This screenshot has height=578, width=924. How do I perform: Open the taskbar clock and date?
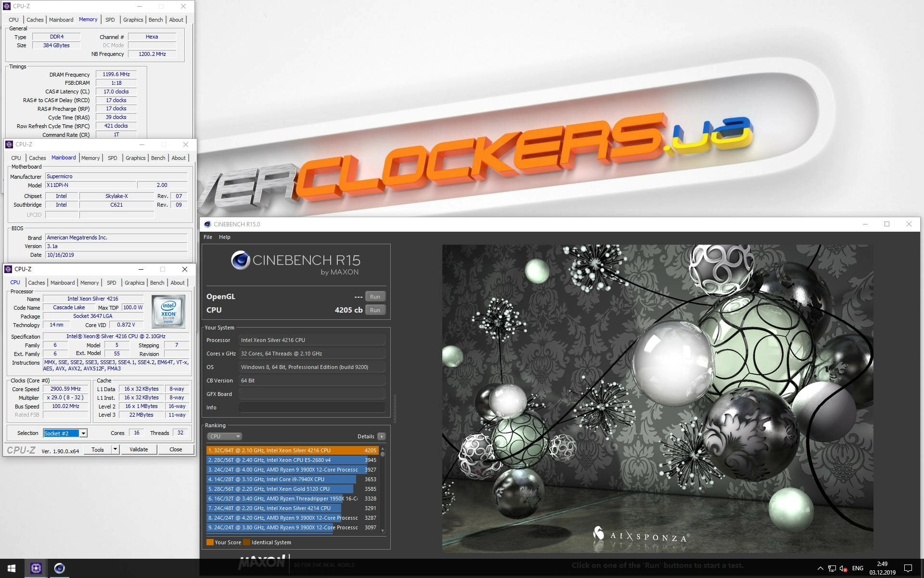[882, 568]
